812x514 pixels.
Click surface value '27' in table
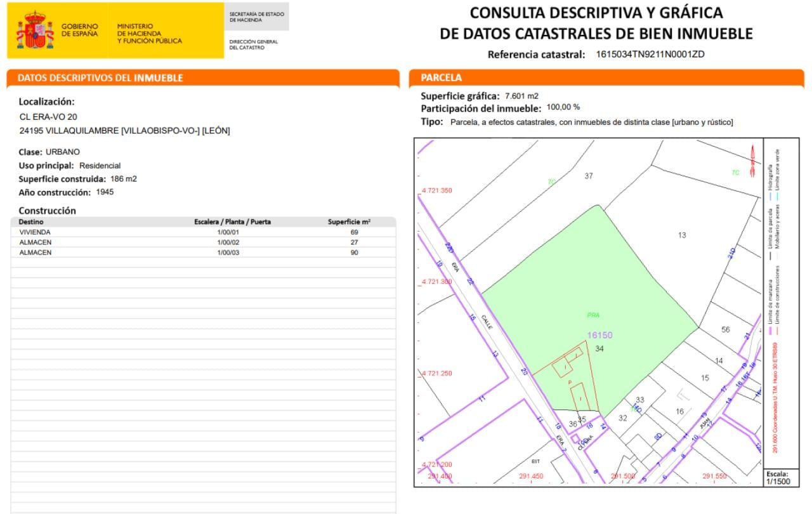(x=355, y=242)
